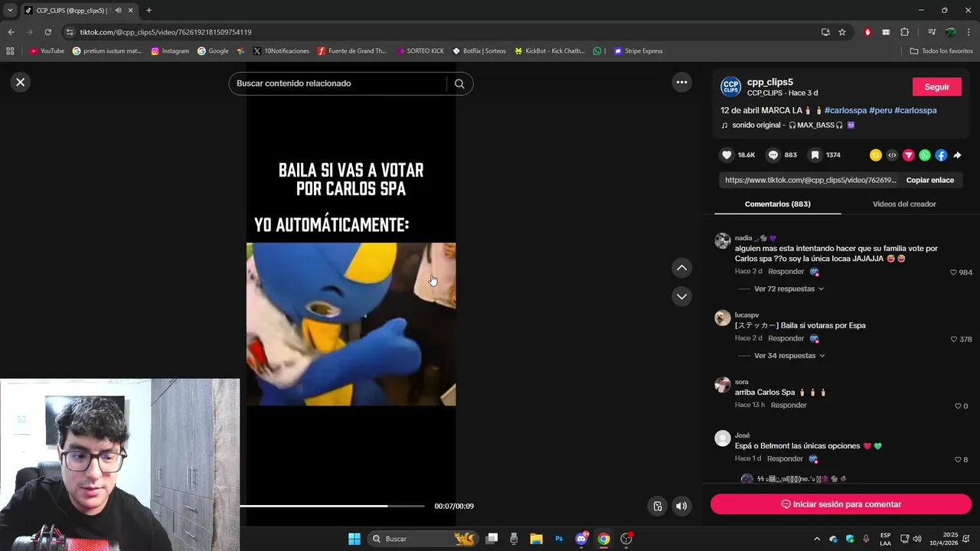
Task: Go to the previous video with up arrow
Action: pos(681,268)
